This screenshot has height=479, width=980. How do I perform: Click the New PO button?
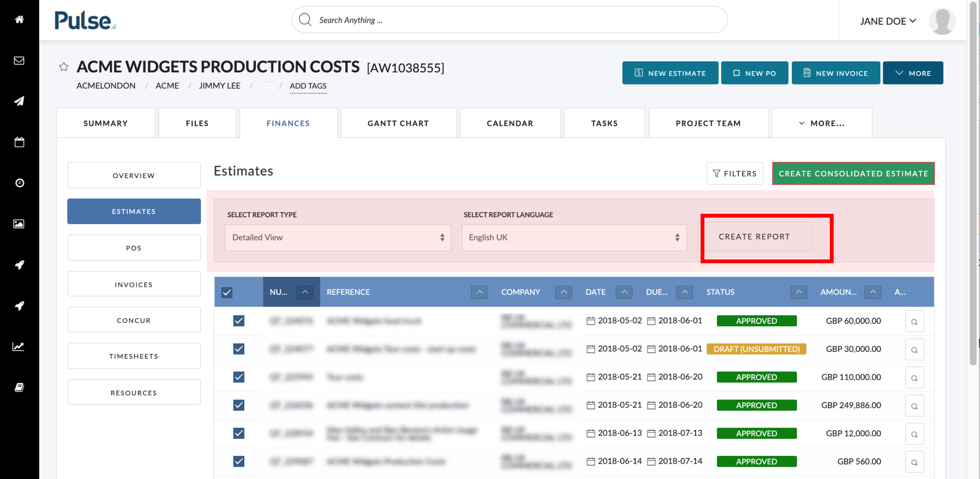pyautogui.click(x=755, y=73)
